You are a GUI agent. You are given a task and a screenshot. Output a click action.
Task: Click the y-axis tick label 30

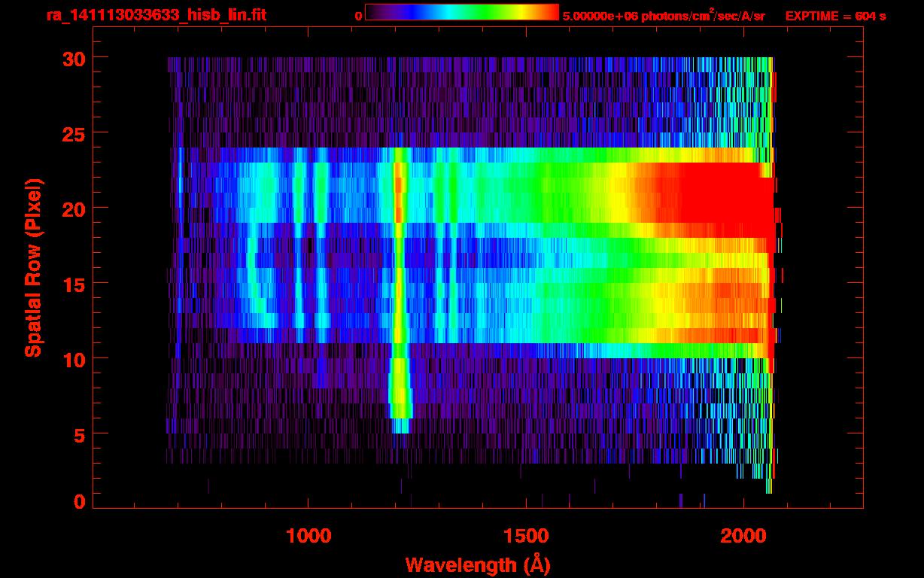tap(74, 58)
